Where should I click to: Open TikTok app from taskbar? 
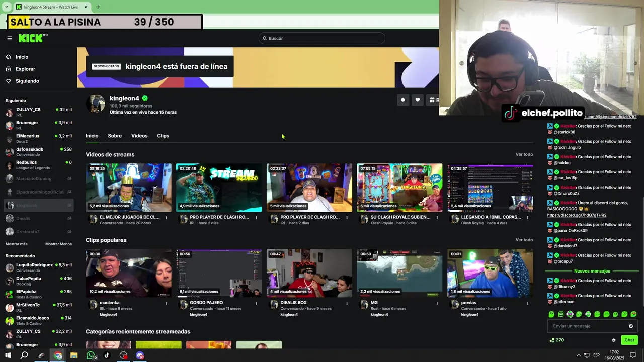click(107, 355)
